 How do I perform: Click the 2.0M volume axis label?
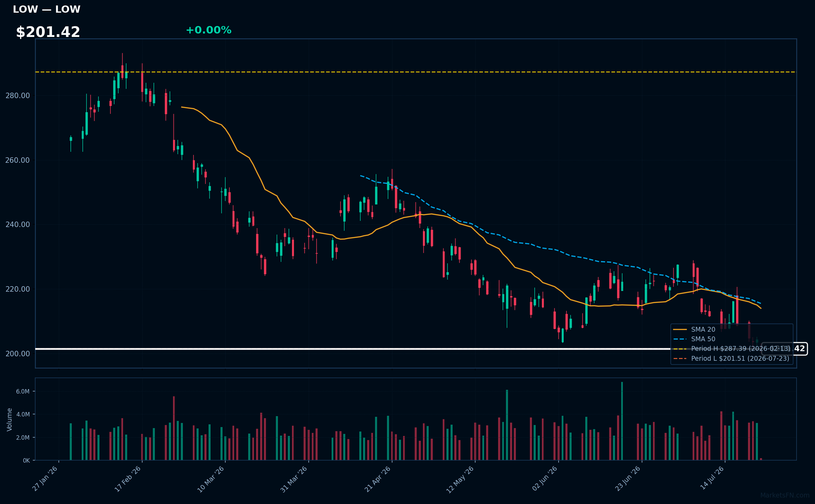tap(23, 438)
